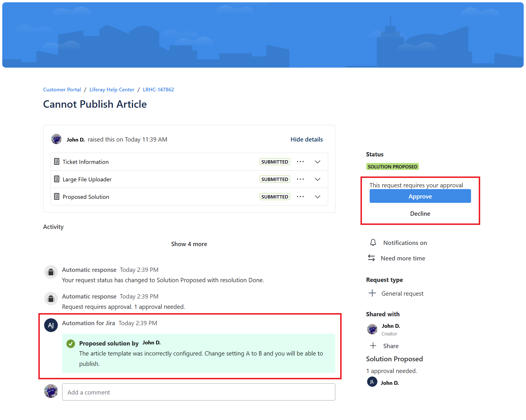Image resolution: width=526 pixels, height=420 pixels.
Task: Click the plus icon next to General request
Action: point(372,293)
